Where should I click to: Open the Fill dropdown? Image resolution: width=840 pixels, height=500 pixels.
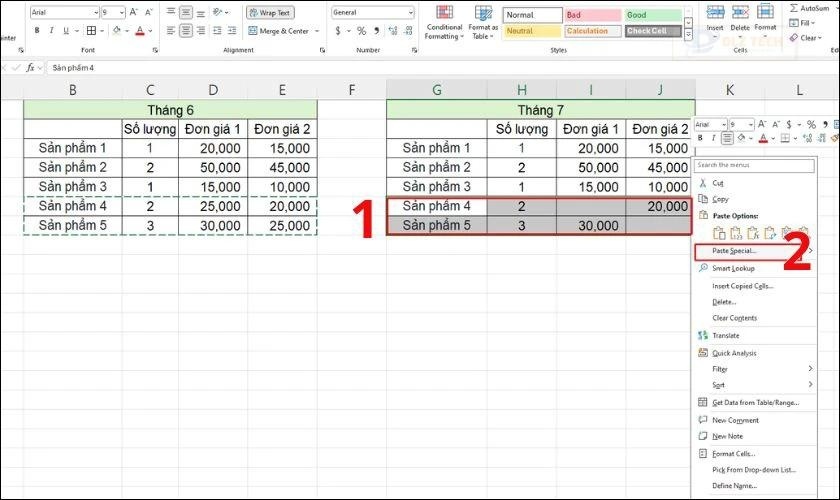point(802,23)
